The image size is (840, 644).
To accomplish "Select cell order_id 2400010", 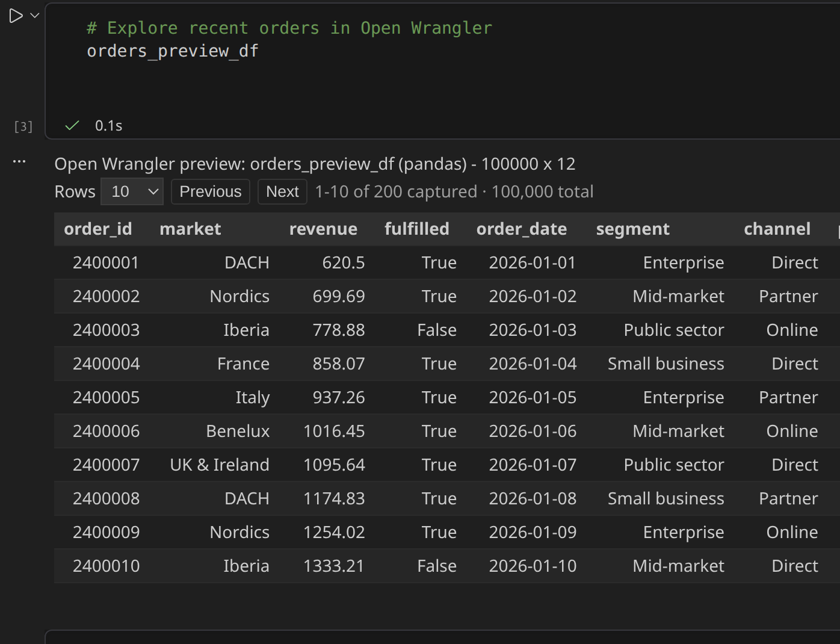I will [106, 566].
